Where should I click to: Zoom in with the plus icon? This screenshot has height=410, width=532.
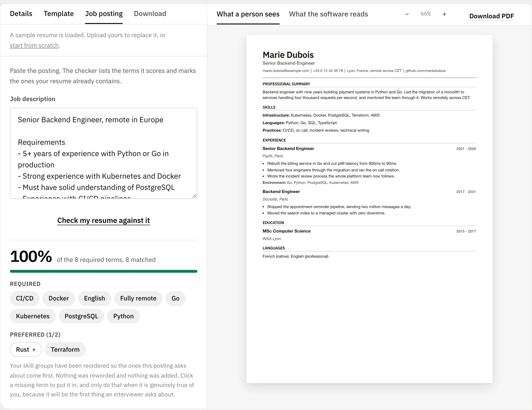click(444, 14)
